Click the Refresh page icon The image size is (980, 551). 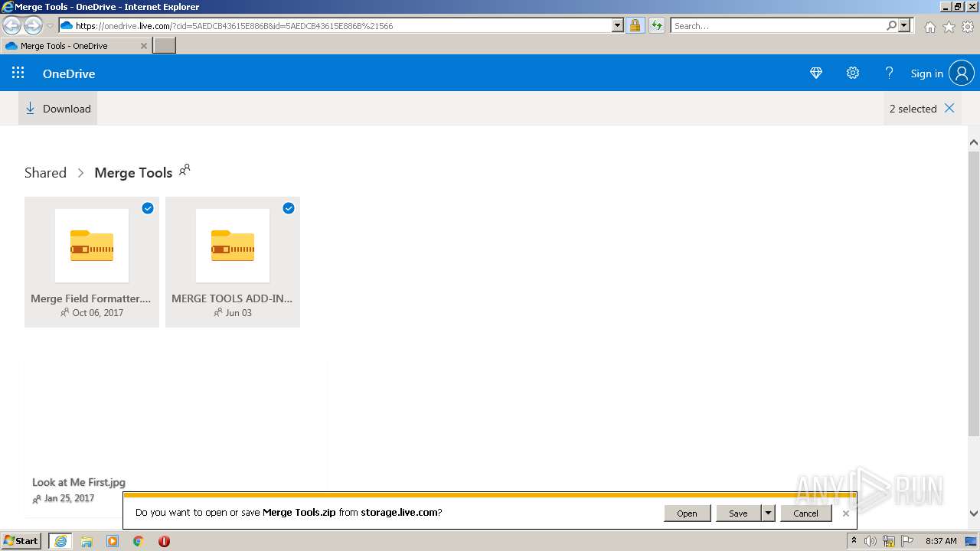(x=657, y=25)
